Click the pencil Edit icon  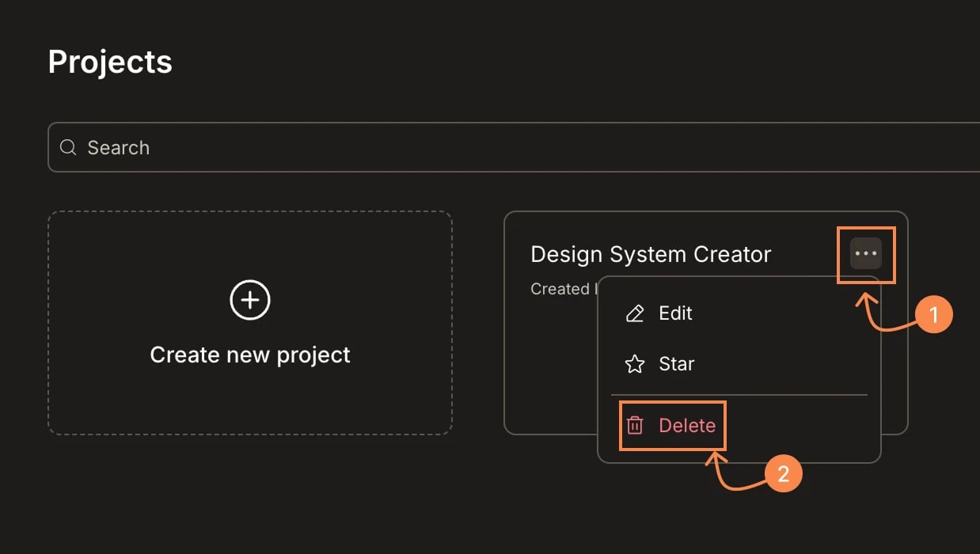pyautogui.click(x=635, y=313)
